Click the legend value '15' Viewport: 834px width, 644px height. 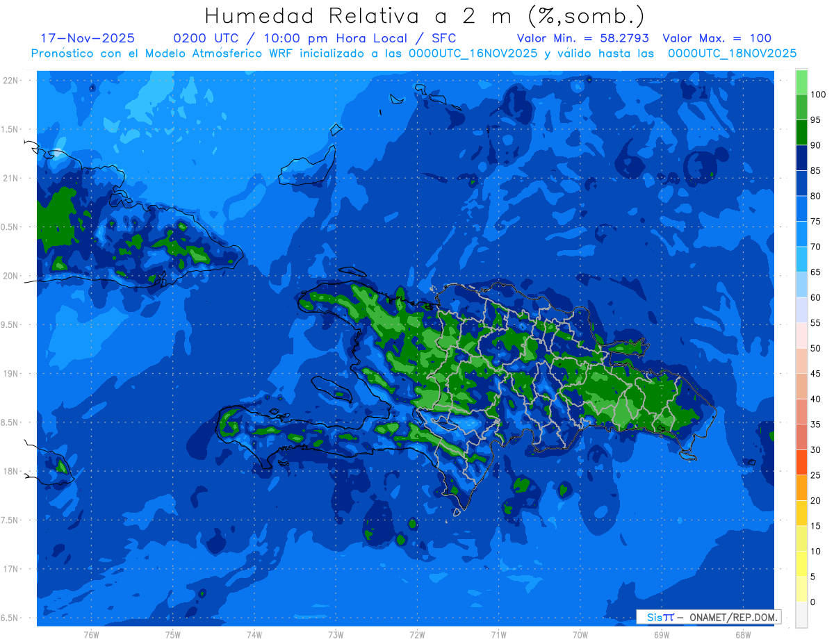(815, 526)
